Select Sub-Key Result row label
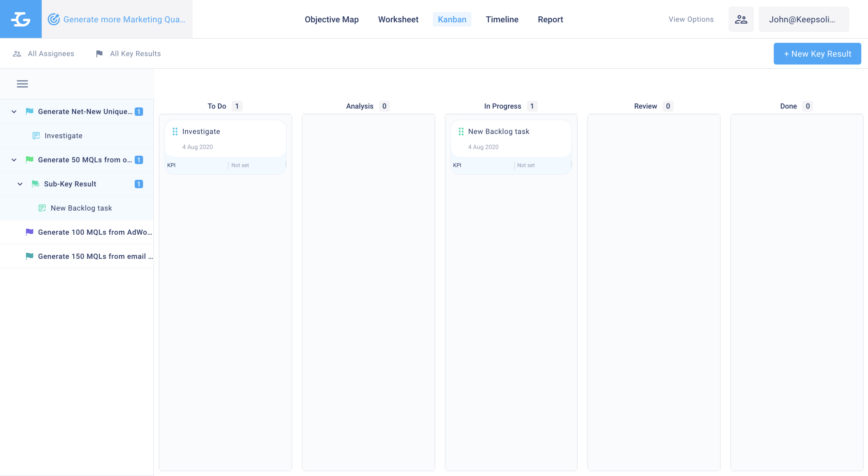Screen dimensions: 868x476 70,184
